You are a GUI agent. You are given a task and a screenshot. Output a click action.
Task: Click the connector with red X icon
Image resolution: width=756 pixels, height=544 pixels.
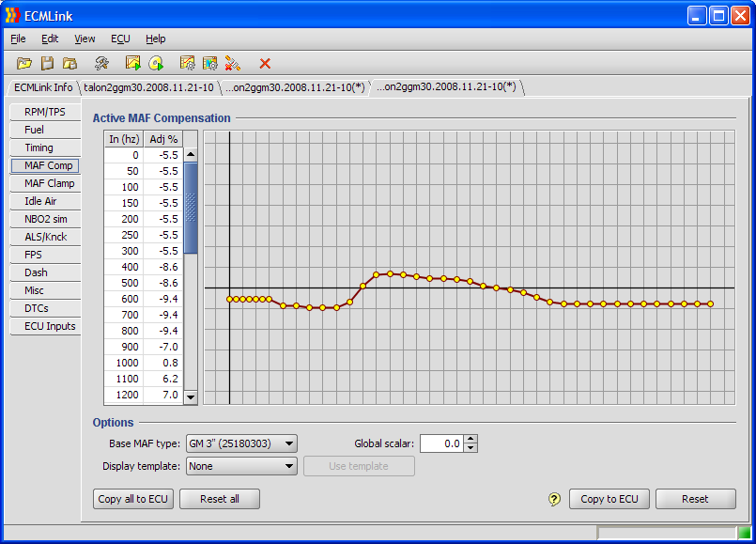[233, 63]
